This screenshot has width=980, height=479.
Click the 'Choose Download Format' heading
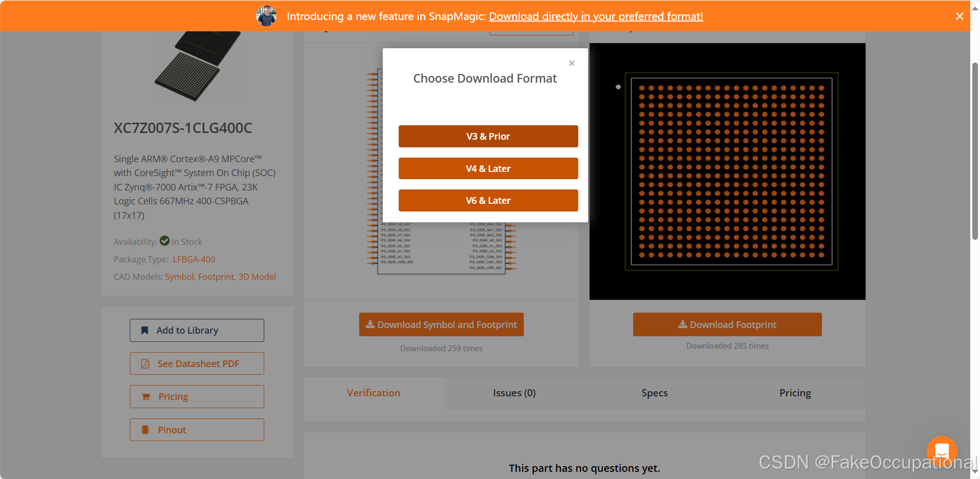[x=485, y=79]
